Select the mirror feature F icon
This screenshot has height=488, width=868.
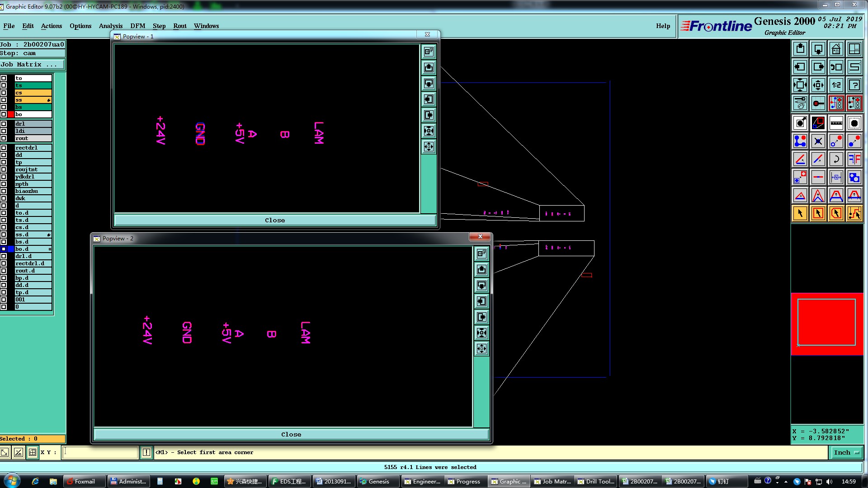point(854,159)
